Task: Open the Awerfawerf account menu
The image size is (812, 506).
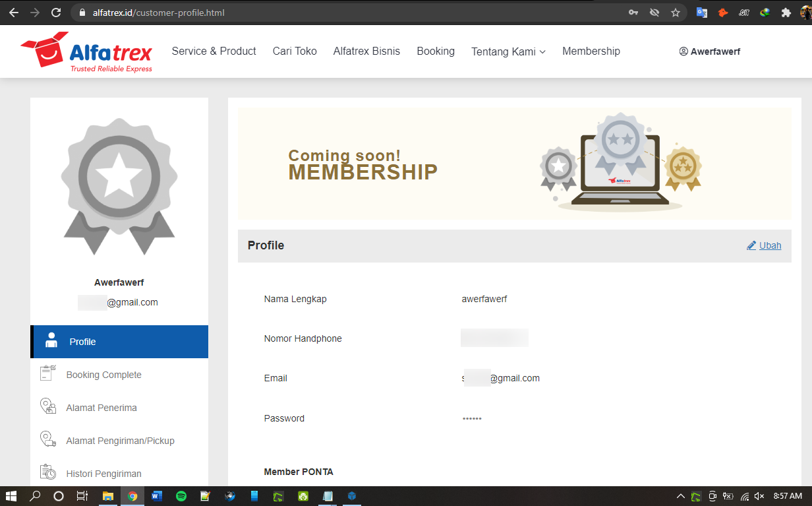Action: pos(710,51)
